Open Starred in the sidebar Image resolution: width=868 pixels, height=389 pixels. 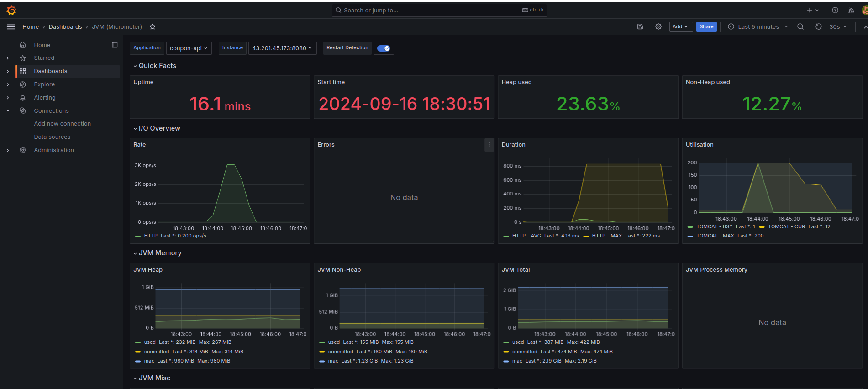click(x=44, y=58)
